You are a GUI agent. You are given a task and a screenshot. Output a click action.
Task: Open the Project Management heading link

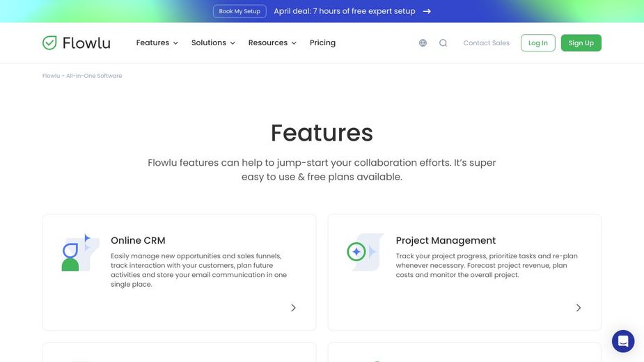pos(446,241)
